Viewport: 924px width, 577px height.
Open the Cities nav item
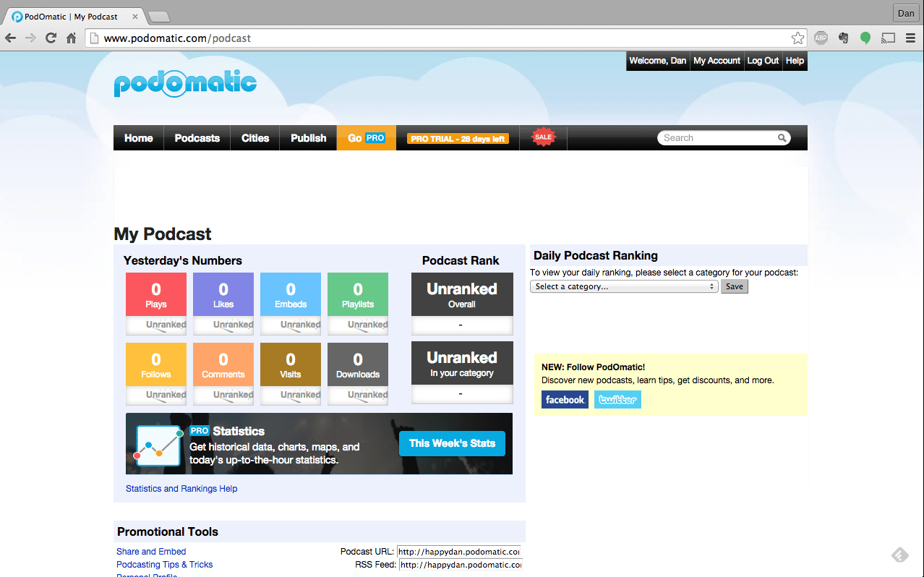pyautogui.click(x=255, y=138)
